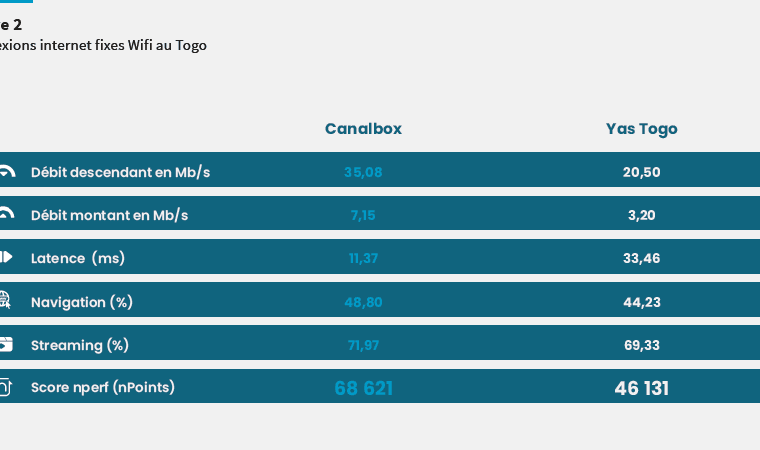Click the nPerf score icon
This screenshot has height=450, width=760.
tap(5, 387)
